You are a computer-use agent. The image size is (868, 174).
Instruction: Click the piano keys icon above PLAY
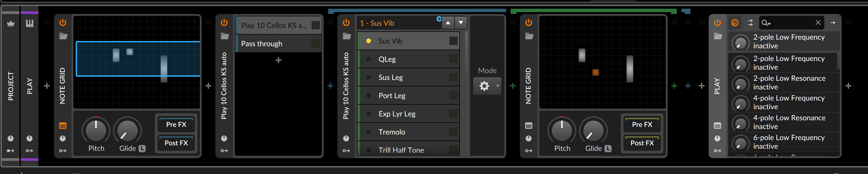[x=30, y=23]
